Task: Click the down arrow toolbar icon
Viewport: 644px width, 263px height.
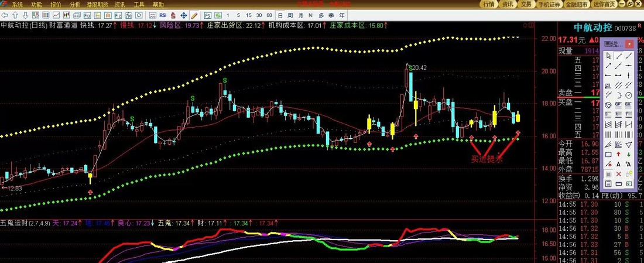Action: click(x=25, y=16)
